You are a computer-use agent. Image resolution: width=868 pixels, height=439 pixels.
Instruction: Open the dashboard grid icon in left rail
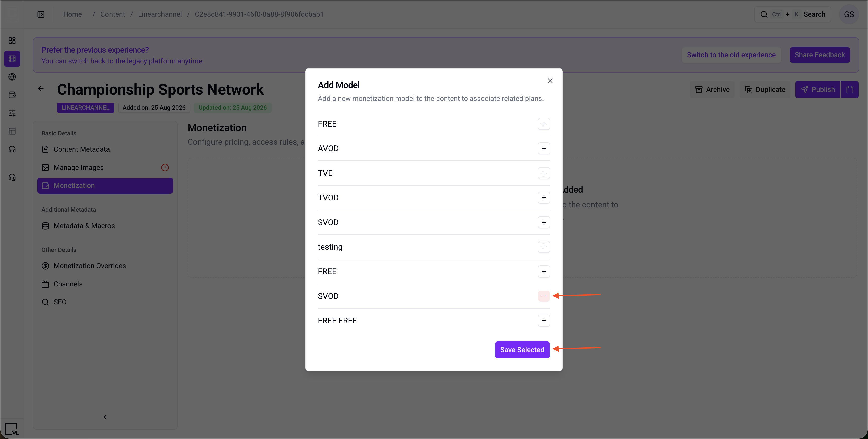[x=12, y=41]
